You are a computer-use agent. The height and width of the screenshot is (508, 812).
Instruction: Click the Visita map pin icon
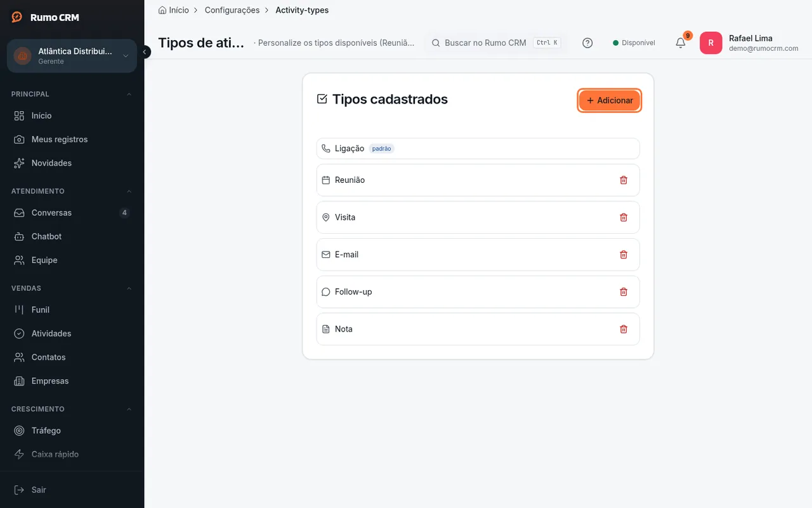pos(326,217)
